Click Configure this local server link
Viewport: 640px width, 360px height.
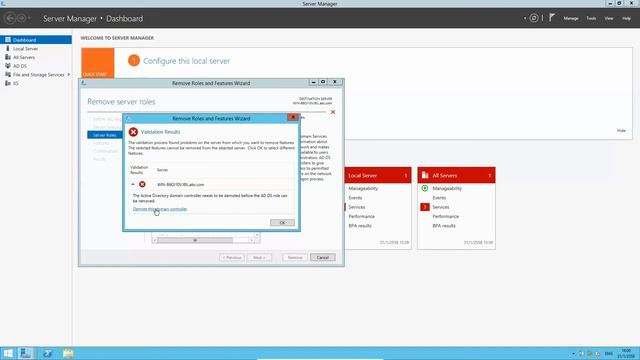click(x=187, y=61)
